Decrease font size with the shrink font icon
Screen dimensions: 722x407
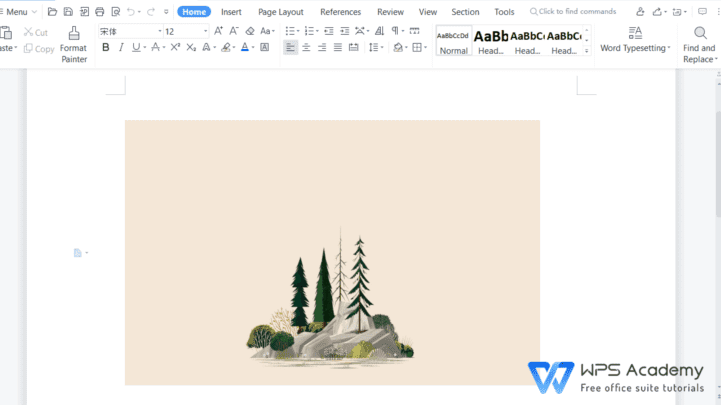(234, 31)
